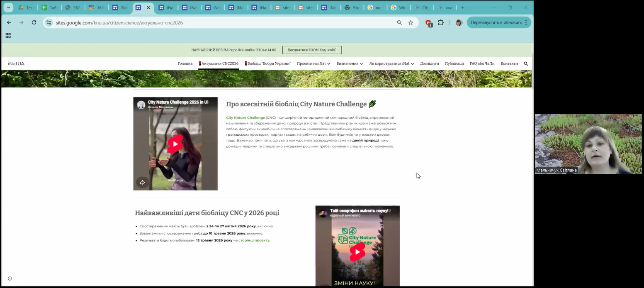Viewport: 644px width, 288px height.
Task: Bookmark page with star icon
Action: click(411, 22)
